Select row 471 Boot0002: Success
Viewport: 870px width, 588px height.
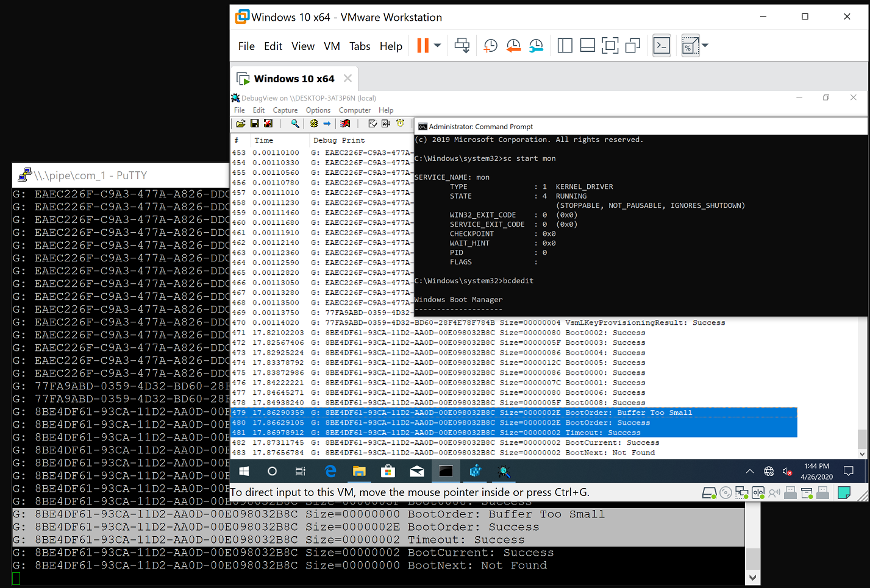(x=513, y=333)
